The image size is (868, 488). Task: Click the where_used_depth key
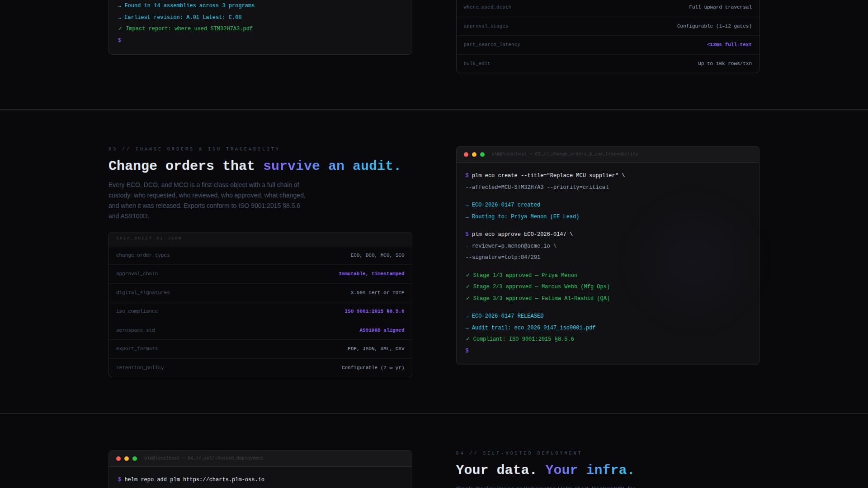pyautogui.click(x=487, y=7)
